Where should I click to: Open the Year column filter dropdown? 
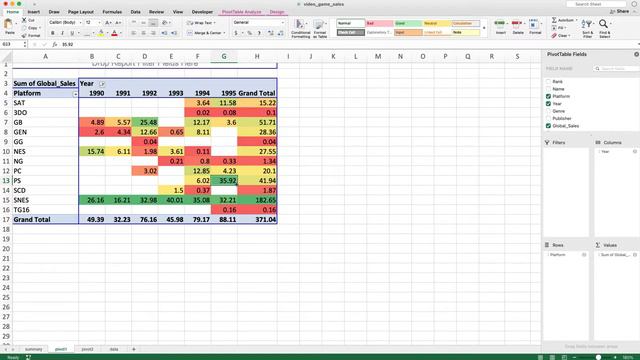point(102,84)
